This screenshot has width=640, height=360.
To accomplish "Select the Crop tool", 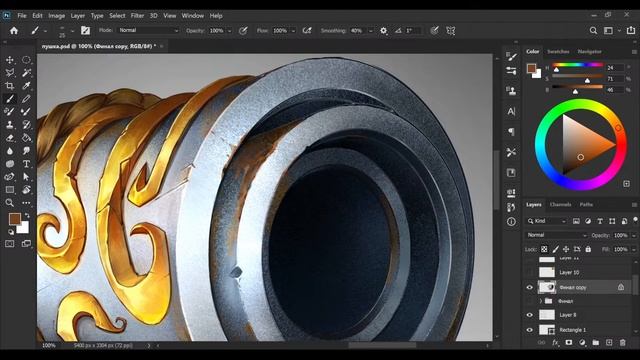I will coord(10,86).
